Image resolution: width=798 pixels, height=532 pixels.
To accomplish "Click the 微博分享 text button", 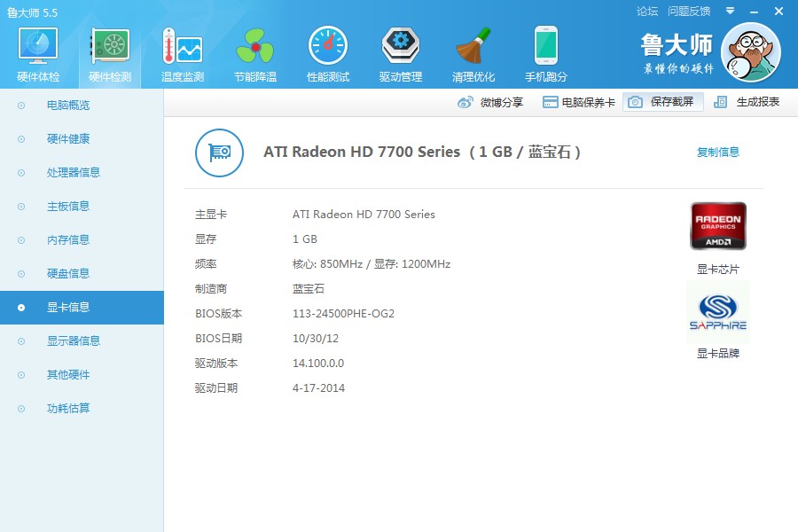I will [x=502, y=102].
